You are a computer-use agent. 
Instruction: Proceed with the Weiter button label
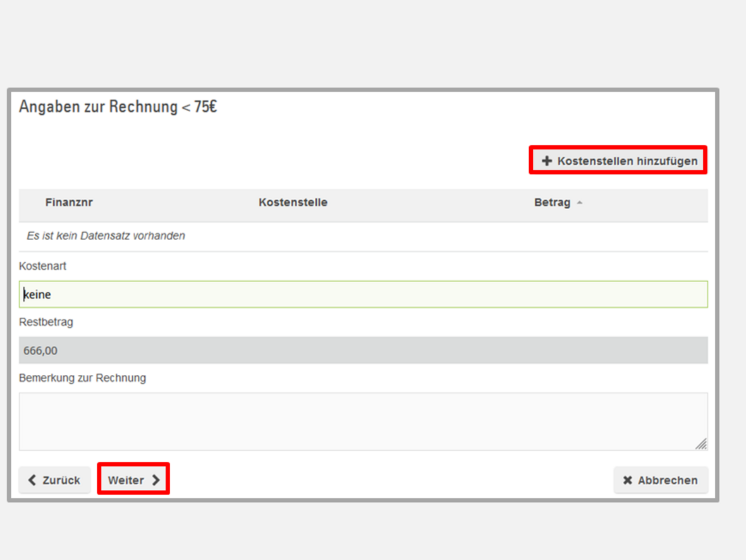[126, 480]
